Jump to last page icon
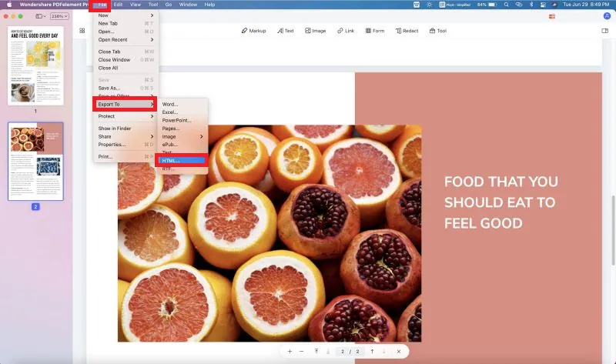Image resolution: width=616 pixels, height=364 pixels. point(328,352)
